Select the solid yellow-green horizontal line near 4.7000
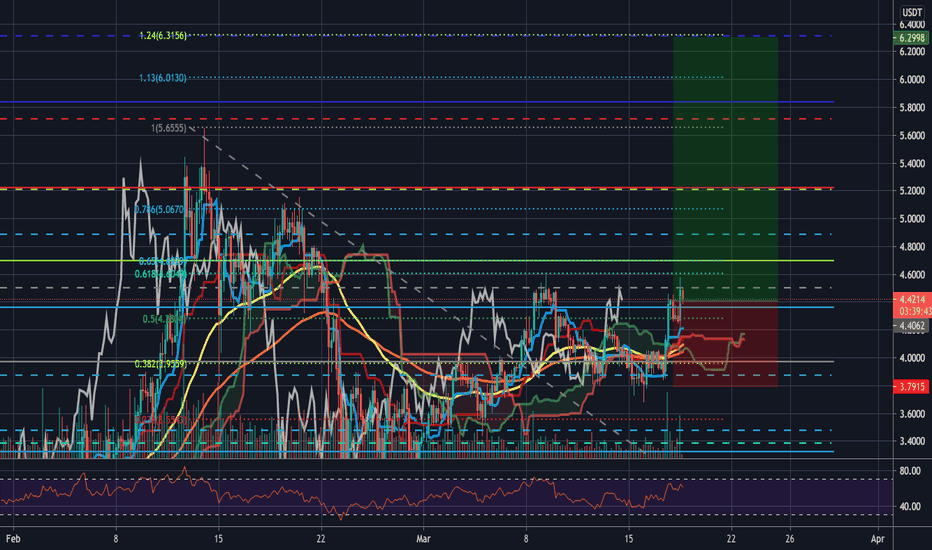The width and height of the screenshot is (932, 550). pyautogui.click(x=416, y=260)
